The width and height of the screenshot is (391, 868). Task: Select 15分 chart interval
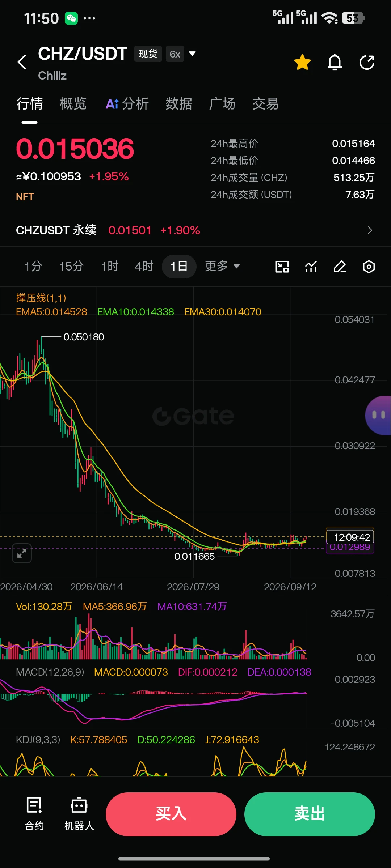[72, 267]
